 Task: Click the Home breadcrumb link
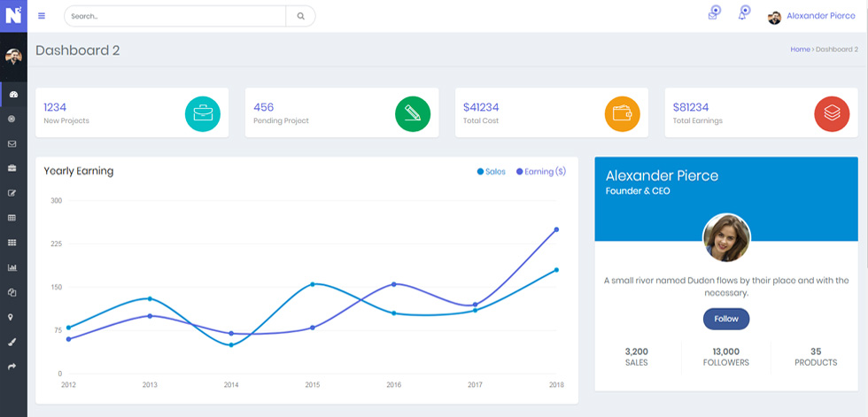(800, 50)
